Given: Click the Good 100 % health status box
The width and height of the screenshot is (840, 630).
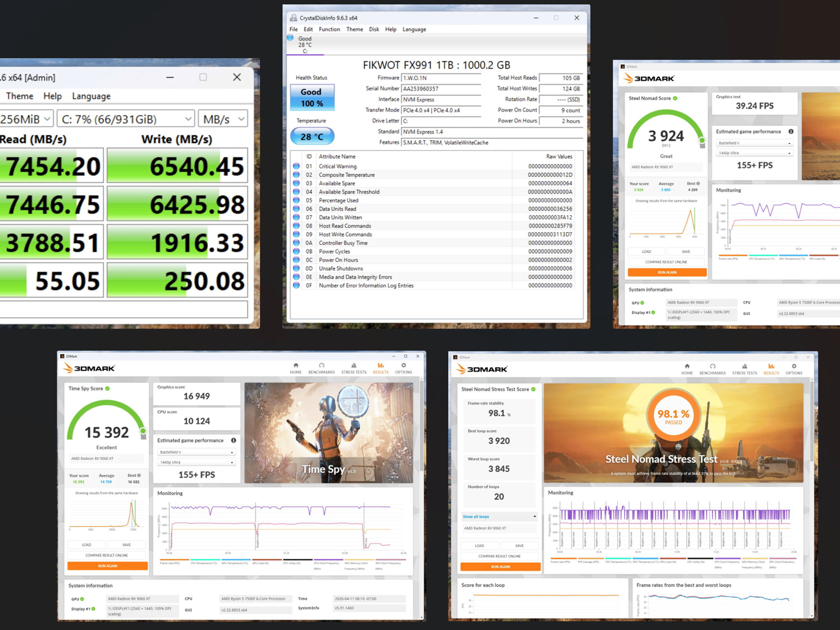Looking at the screenshot, I should 312,98.
